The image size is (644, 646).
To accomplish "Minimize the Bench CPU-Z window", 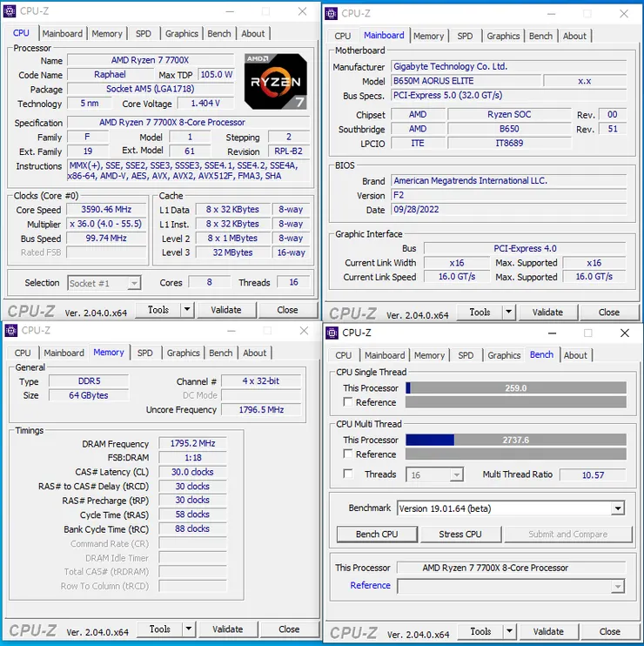I will point(552,333).
